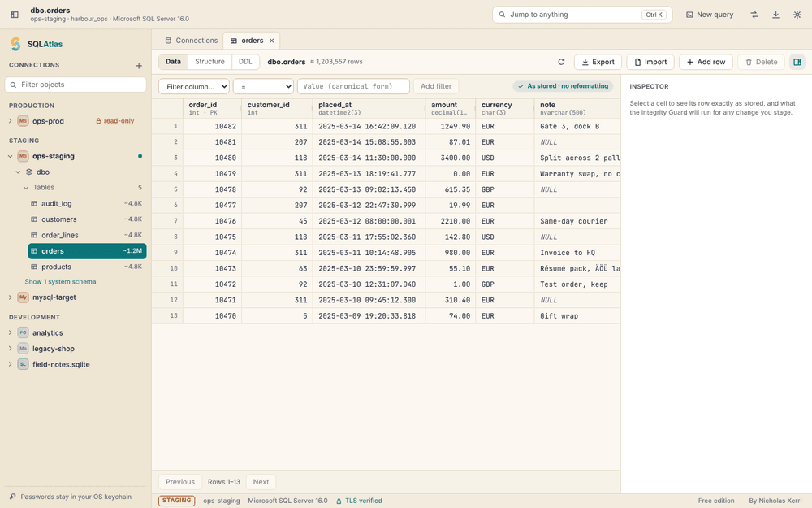Click the placed_at column header

[x=369, y=108]
